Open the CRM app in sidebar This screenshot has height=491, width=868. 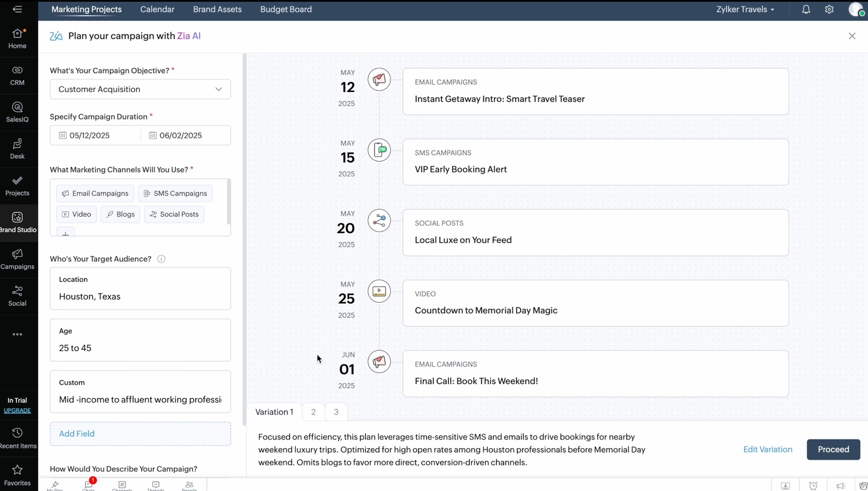(17, 75)
